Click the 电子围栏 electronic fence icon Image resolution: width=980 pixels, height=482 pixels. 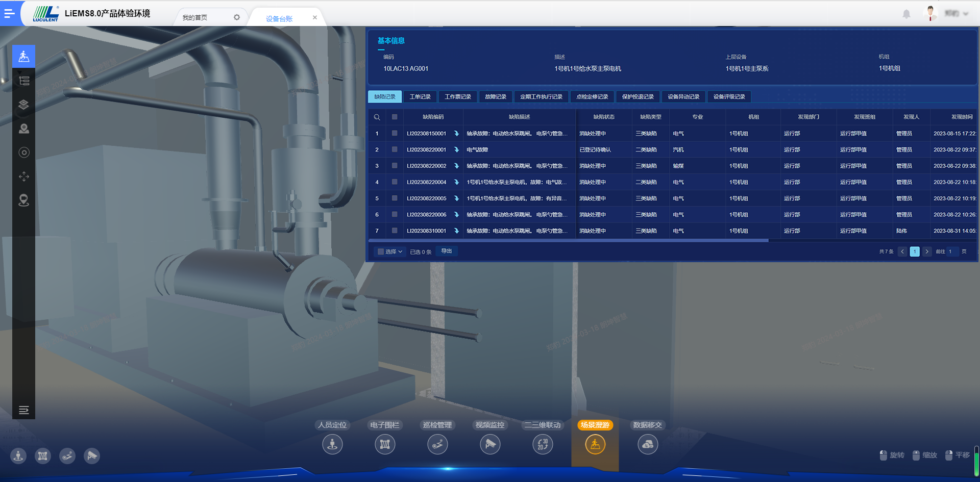click(x=385, y=444)
